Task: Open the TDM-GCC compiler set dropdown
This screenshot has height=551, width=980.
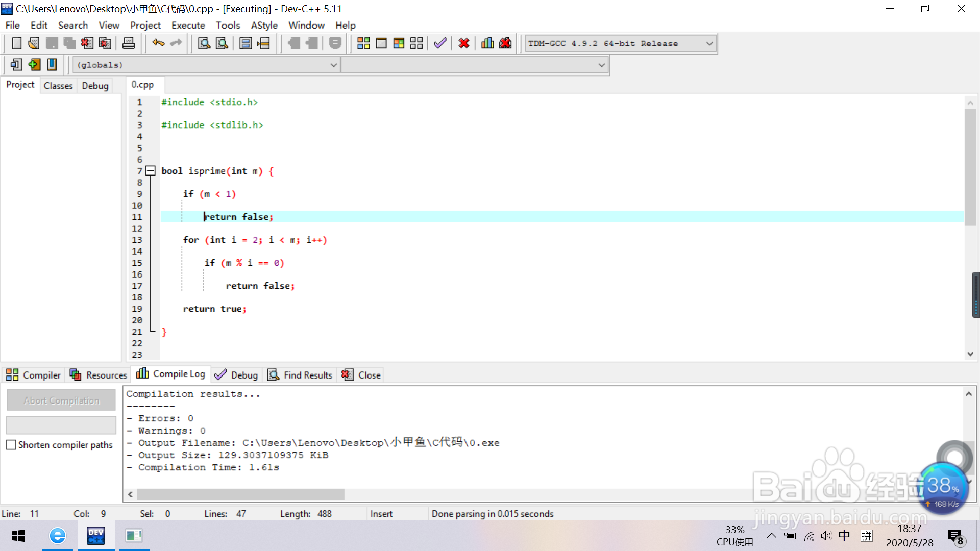Action: pos(709,44)
